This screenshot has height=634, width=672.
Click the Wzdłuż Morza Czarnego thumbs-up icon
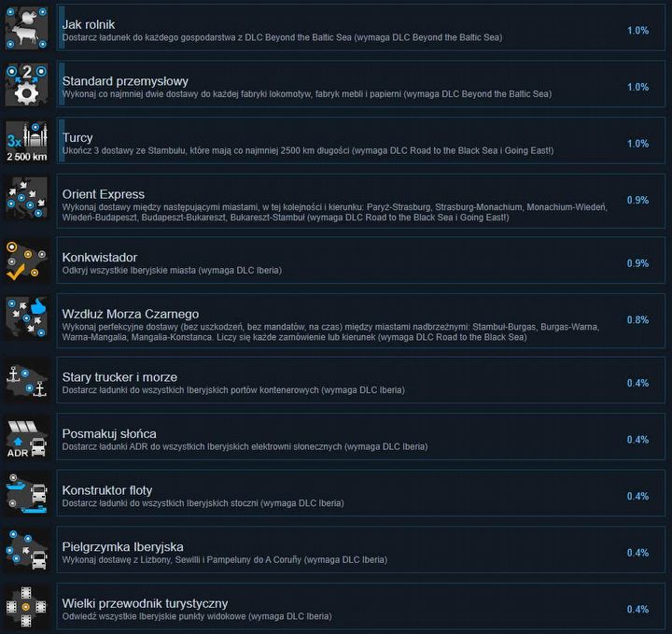26,317
